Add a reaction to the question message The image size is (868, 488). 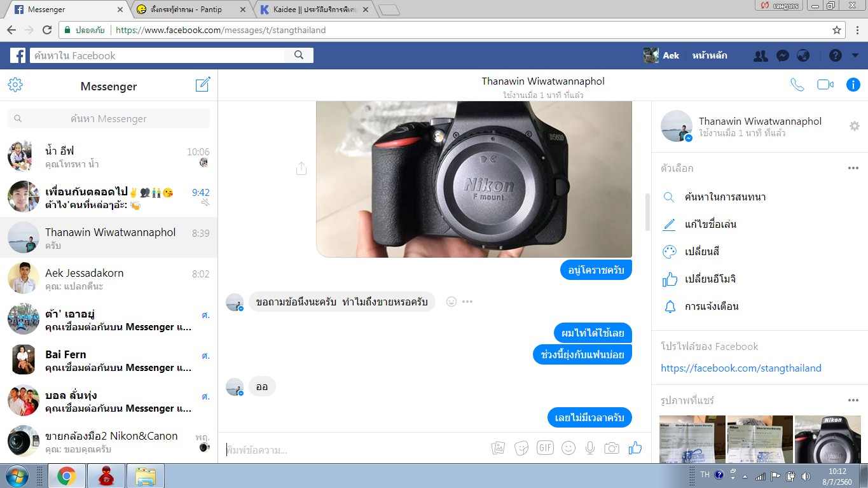451,302
